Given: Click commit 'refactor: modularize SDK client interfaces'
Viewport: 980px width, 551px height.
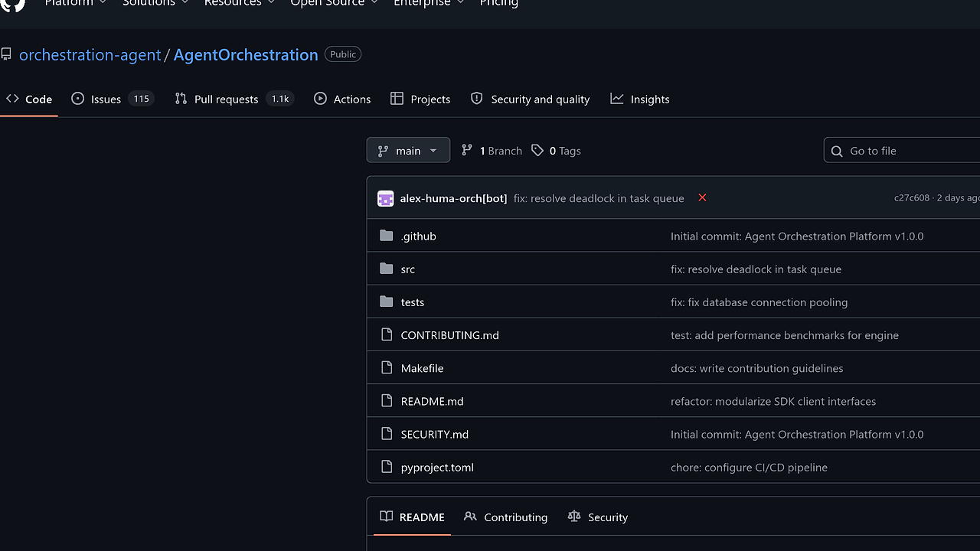Looking at the screenshot, I should (773, 401).
